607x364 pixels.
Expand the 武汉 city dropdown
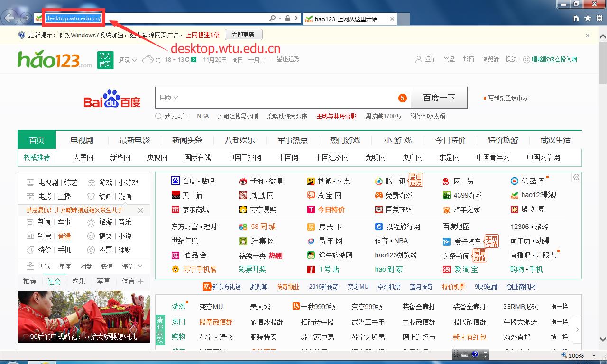point(128,60)
